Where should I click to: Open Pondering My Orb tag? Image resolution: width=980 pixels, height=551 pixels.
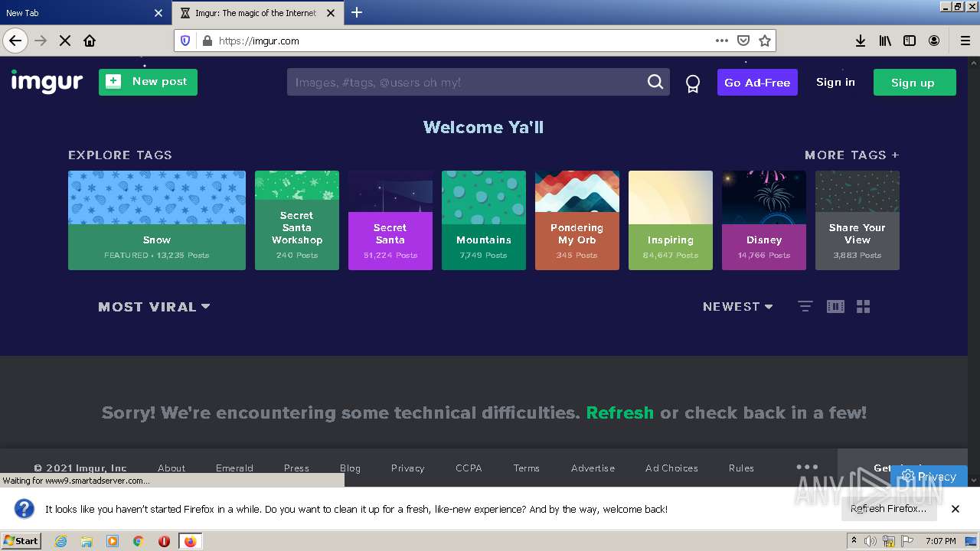click(x=577, y=220)
